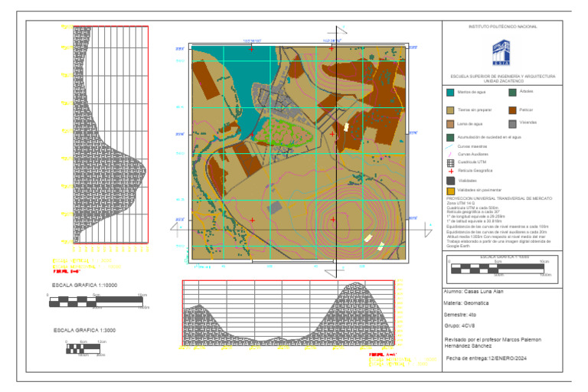
Task: Pick the green Árboles legend swatch
Action: click(512, 93)
